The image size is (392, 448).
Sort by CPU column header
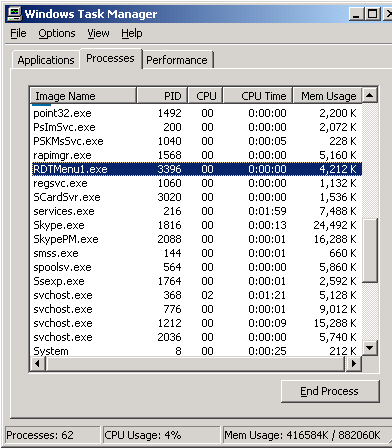(205, 96)
